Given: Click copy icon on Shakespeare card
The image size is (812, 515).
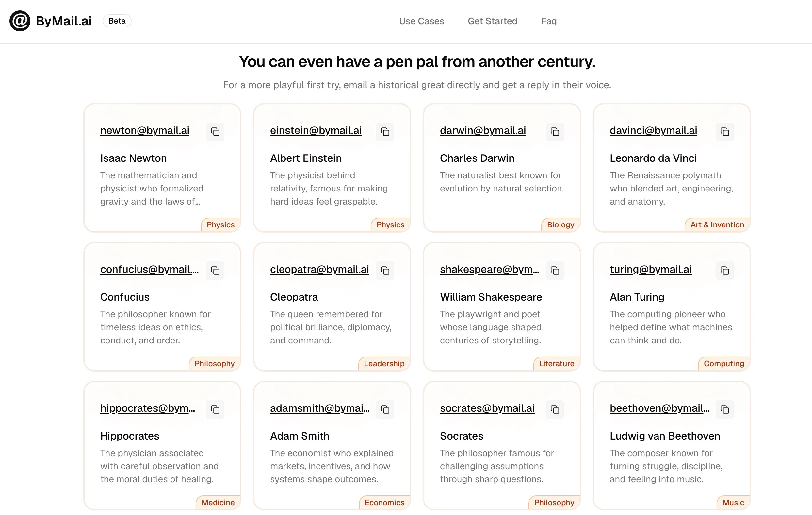Looking at the screenshot, I should tap(555, 271).
